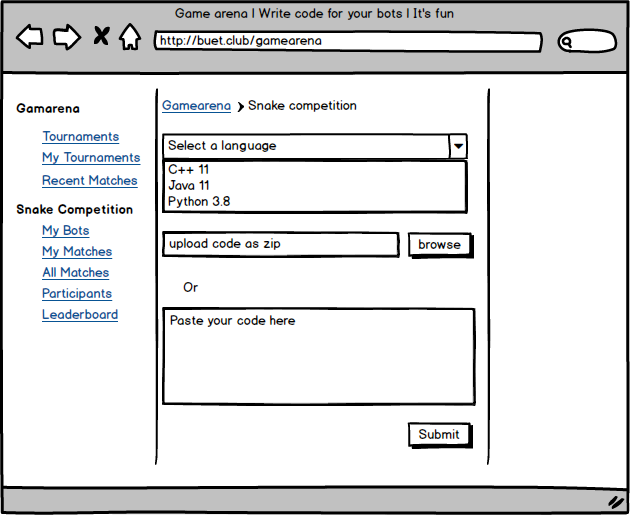Pick Python 3.8 from the list
Screen dimensions: 630x515
(199, 201)
